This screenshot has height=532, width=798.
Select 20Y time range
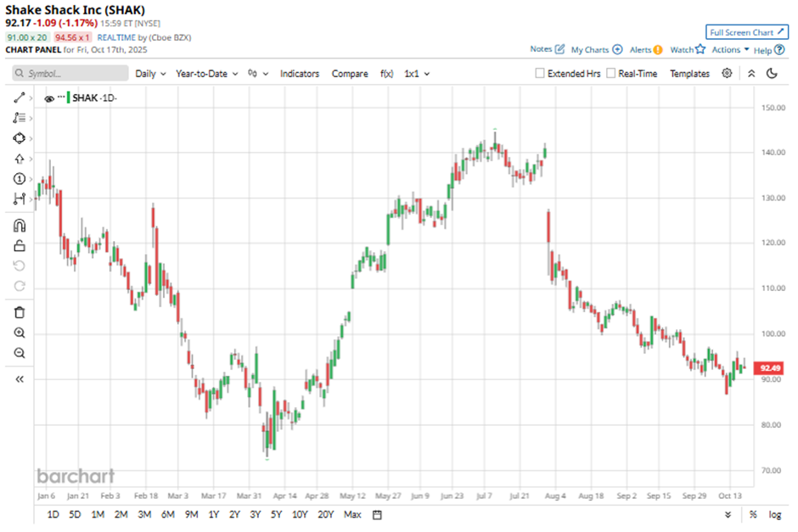(326, 515)
